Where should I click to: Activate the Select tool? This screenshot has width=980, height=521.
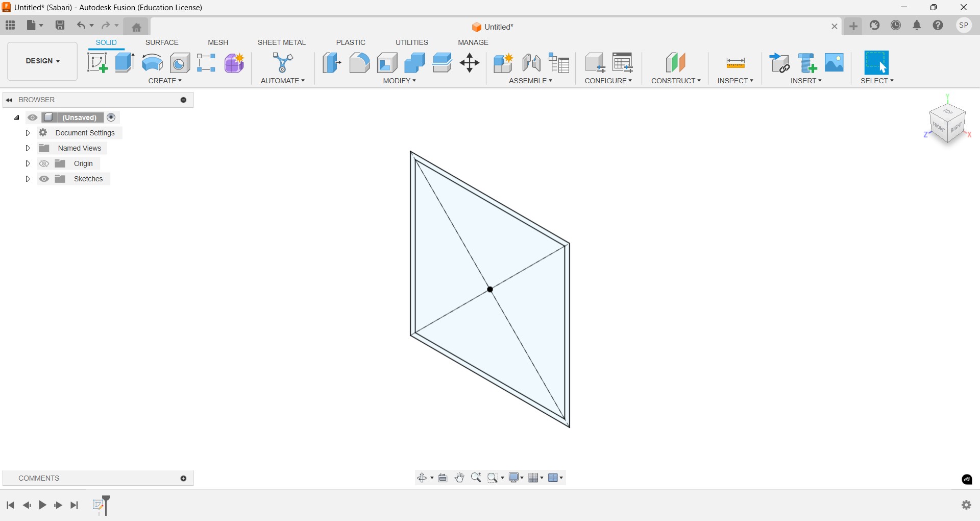coord(877,63)
